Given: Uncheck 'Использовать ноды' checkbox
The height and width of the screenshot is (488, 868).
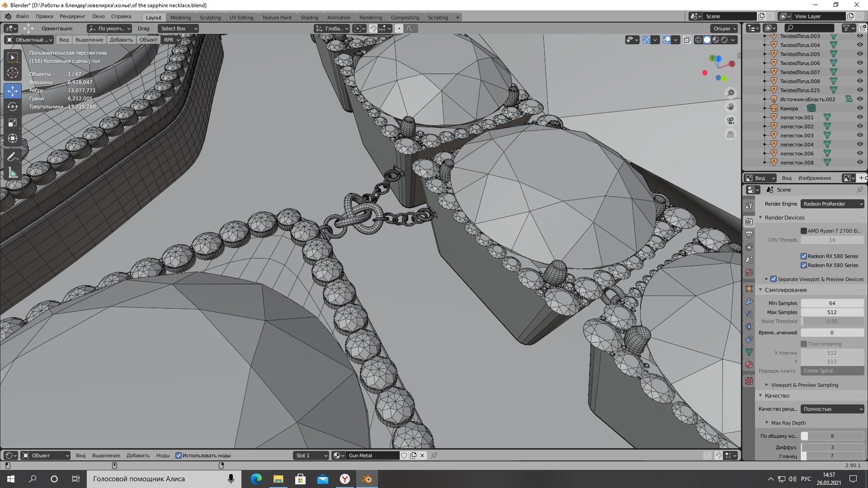Looking at the screenshot, I should pyautogui.click(x=179, y=455).
